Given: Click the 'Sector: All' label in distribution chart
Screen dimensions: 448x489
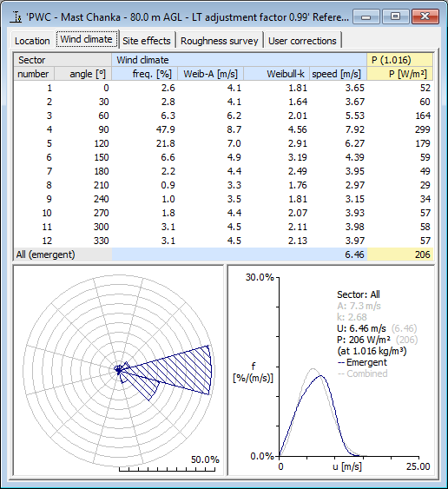Looking at the screenshot, I should 359,294.
